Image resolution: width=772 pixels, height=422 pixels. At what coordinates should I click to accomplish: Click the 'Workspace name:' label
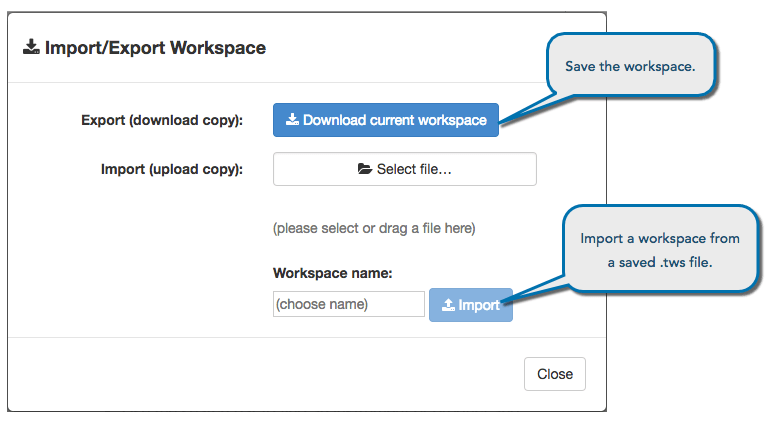click(333, 273)
